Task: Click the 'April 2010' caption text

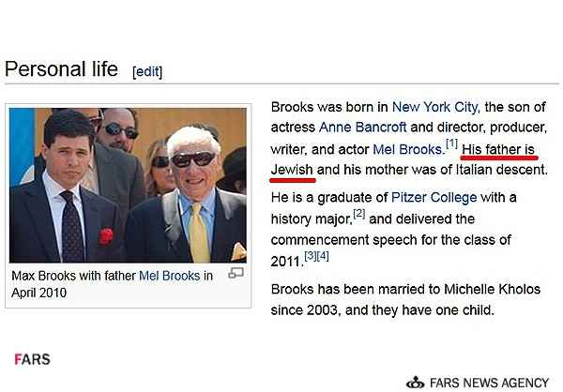Action: click(38, 293)
